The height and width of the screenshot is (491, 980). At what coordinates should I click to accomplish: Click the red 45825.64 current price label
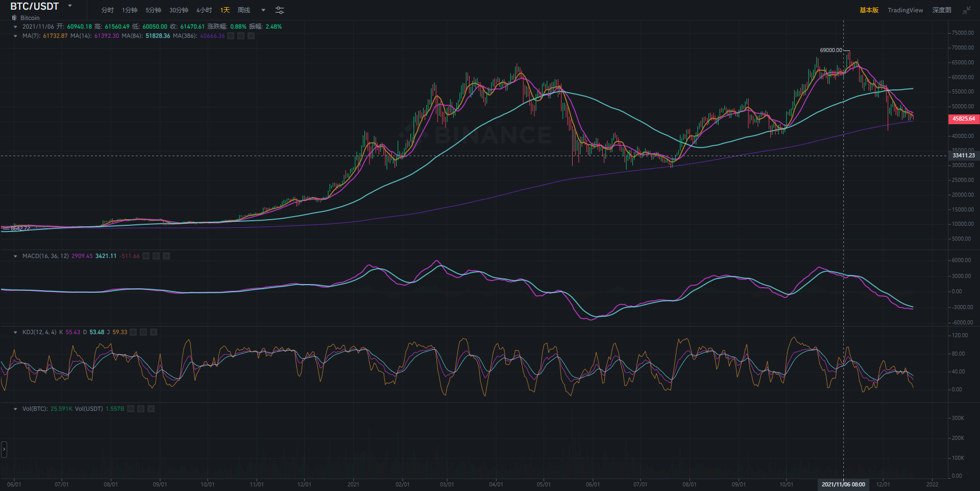[x=964, y=119]
